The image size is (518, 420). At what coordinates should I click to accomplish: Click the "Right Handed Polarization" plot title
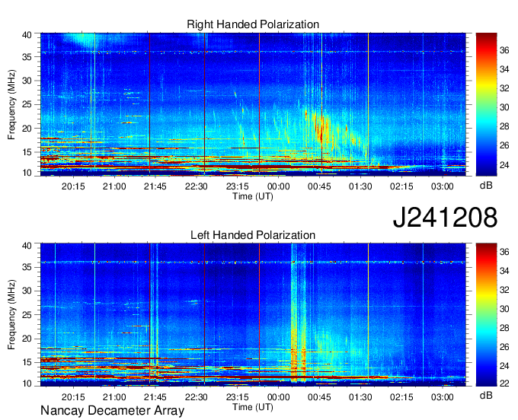[253, 24]
